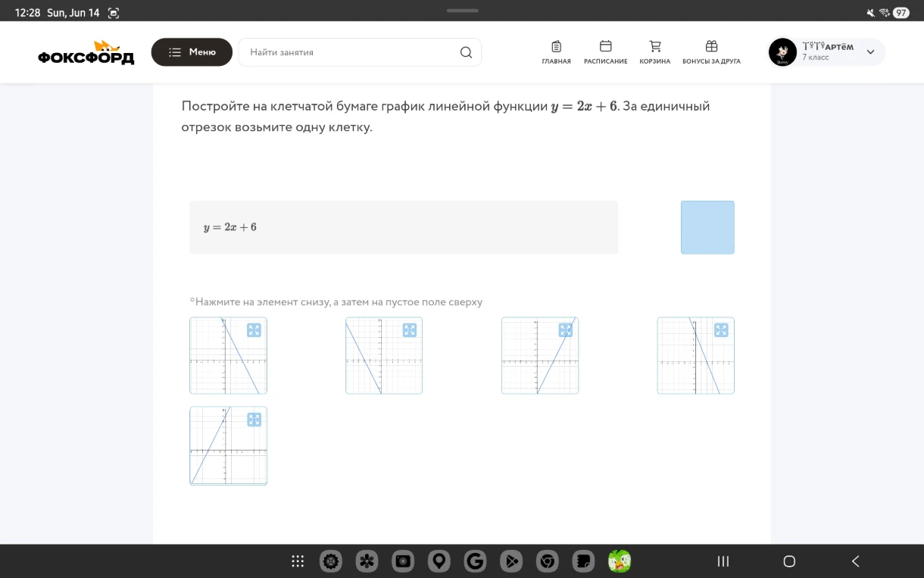
Task: Pick the graph thumbnail in second row
Action: tap(228, 445)
